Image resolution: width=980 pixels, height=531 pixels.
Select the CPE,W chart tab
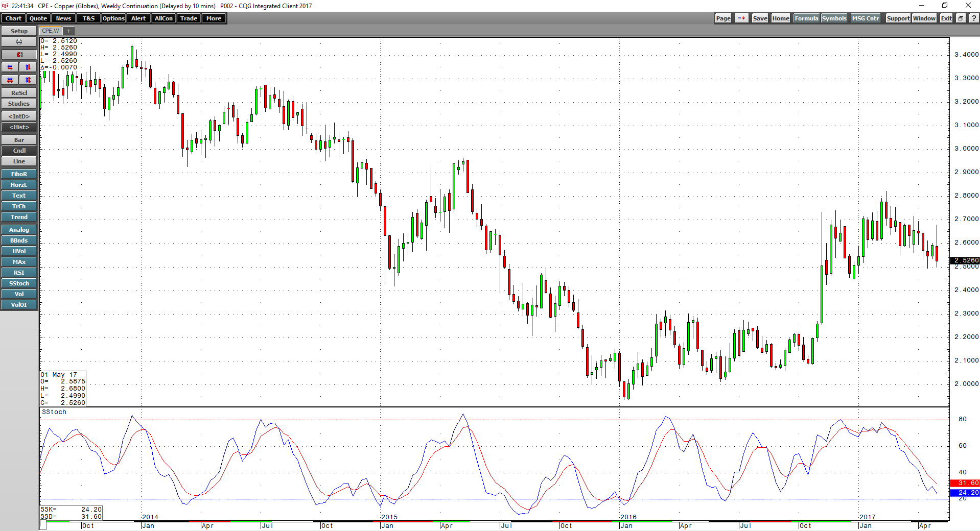tap(50, 31)
